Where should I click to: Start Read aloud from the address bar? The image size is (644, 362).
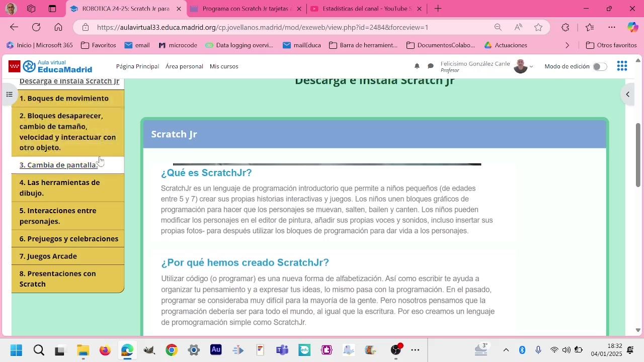coord(518,28)
